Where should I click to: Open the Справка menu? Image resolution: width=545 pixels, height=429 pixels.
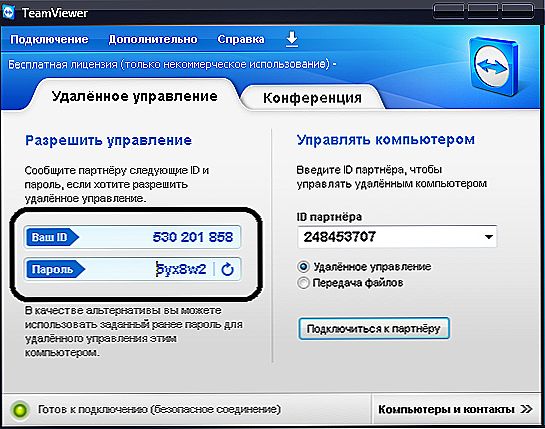(x=241, y=39)
